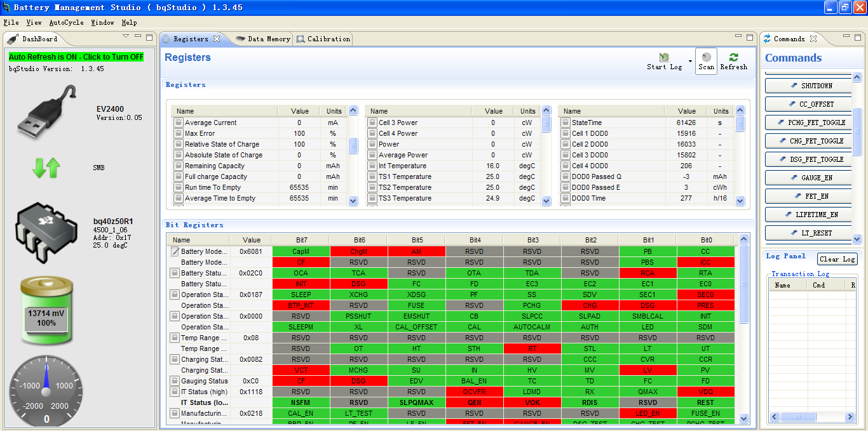Toggle the Scan button
This screenshot has height=431, width=868.
pyautogui.click(x=706, y=62)
